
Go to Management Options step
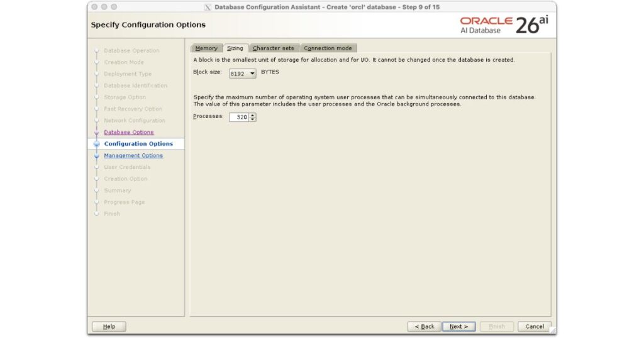133,155
